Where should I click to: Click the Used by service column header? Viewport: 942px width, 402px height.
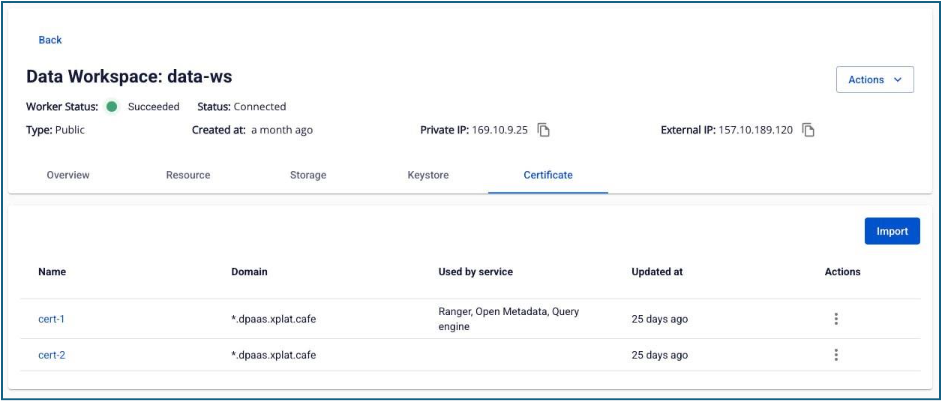tap(475, 271)
